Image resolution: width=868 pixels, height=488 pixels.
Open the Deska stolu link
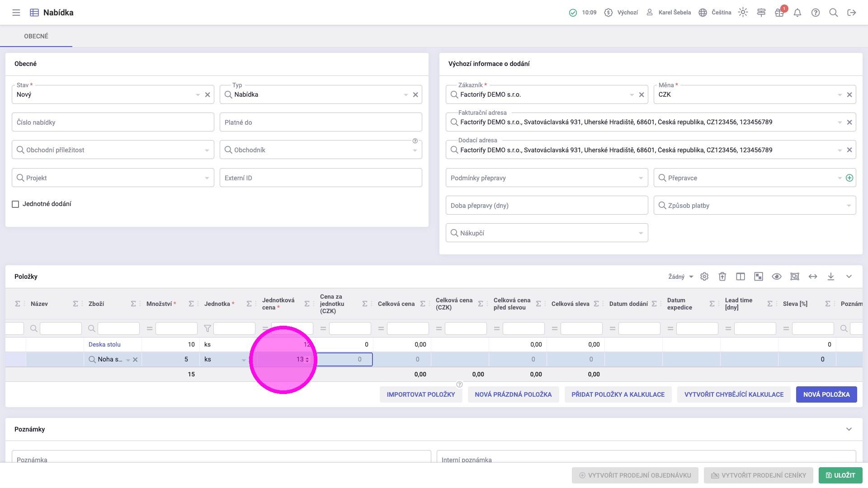click(104, 344)
